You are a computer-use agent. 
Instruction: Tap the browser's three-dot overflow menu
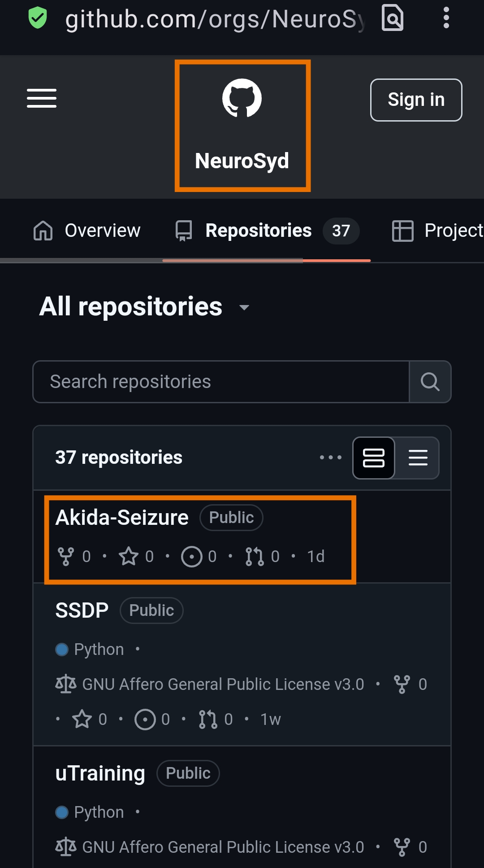pos(446,18)
